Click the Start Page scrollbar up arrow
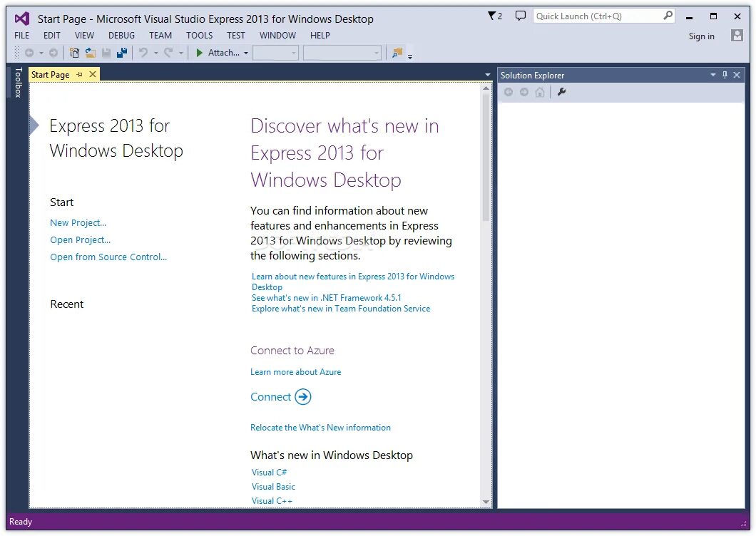756x536 pixels. point(486,88)
